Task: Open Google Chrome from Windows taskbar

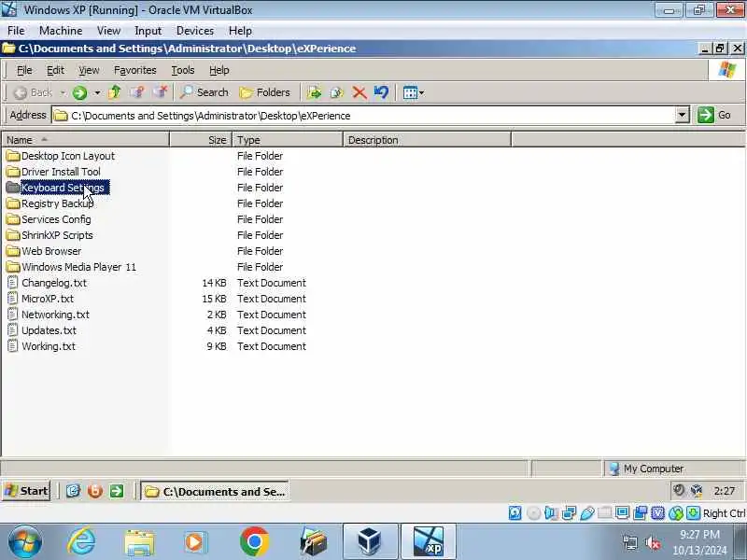Action: tap(254, 541)
